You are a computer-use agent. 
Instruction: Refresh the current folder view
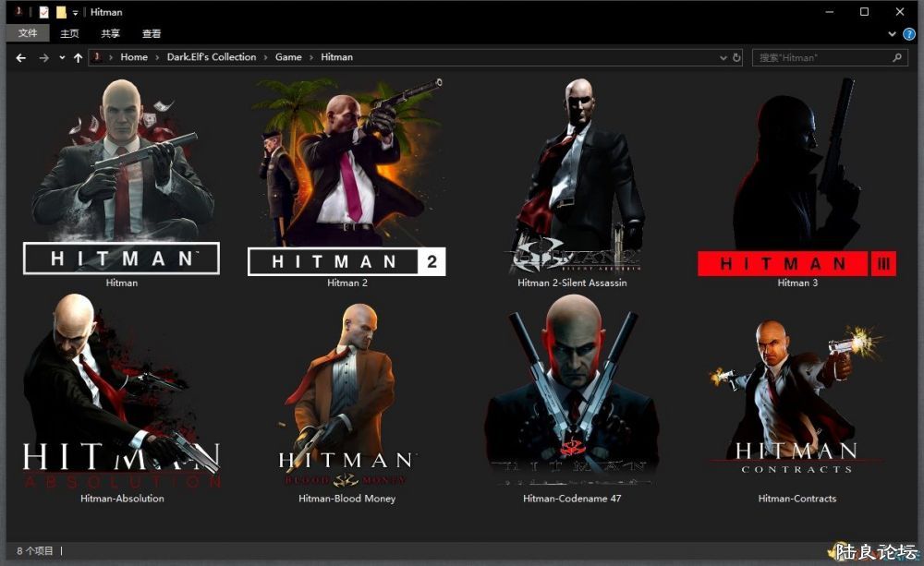pos(736,57)
